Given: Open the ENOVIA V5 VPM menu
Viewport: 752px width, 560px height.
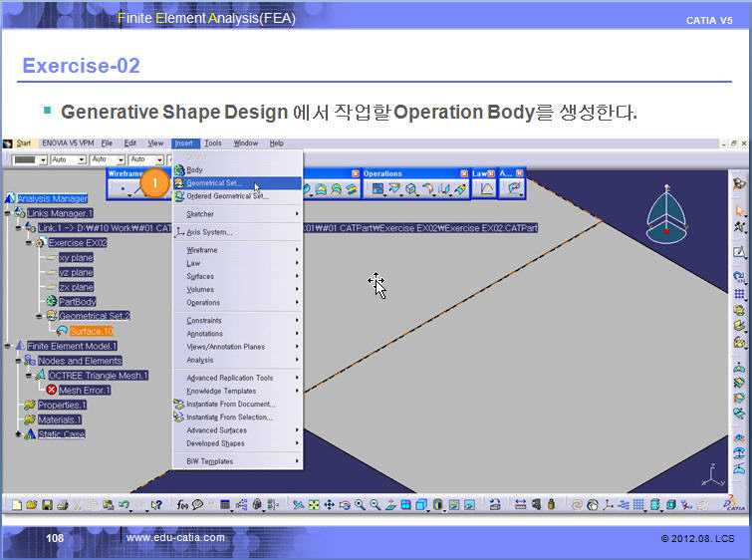Looking at the screenshot, I should [x=68, y=143].
